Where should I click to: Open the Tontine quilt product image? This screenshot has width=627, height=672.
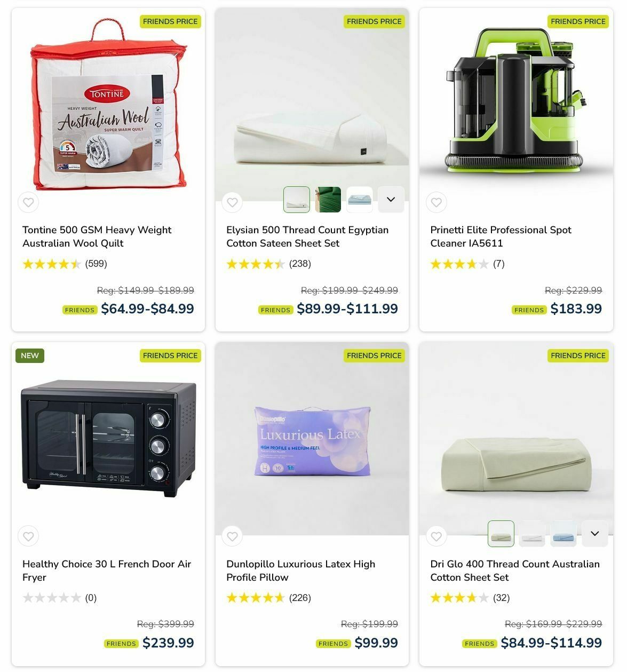(108, 105)
